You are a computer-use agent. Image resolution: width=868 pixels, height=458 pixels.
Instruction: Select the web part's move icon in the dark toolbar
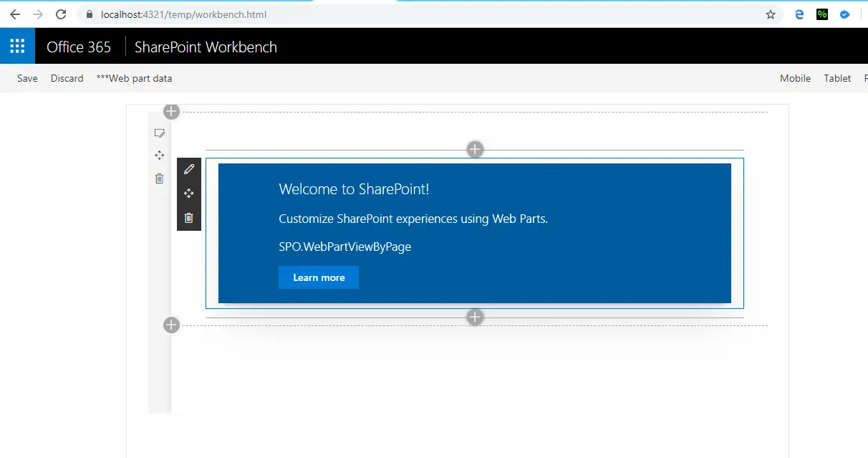click(x=189, y=194)
